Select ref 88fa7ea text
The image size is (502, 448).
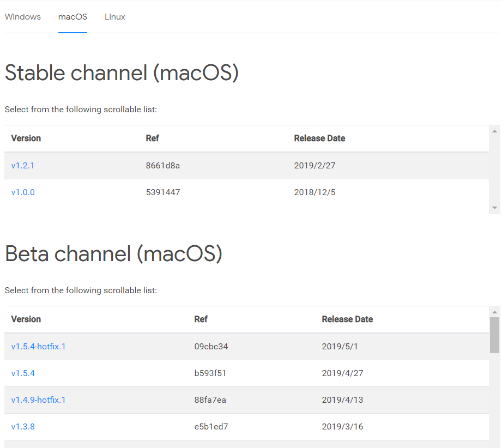210,399
